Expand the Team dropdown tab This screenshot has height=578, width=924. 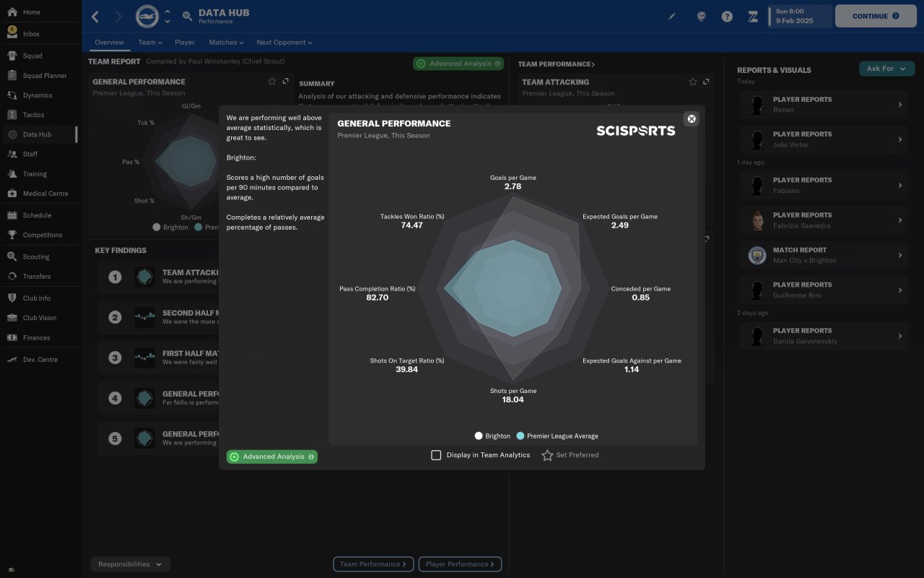point(149,43)
